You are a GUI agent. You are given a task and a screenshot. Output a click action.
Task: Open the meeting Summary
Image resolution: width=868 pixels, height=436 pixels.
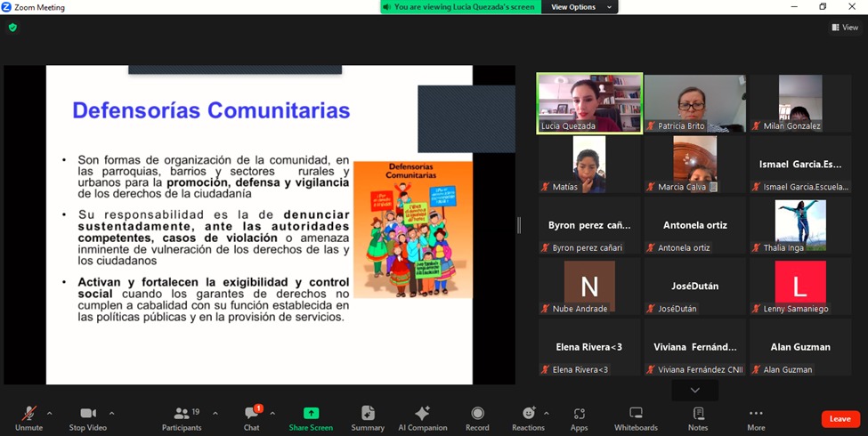pos(368,417)
